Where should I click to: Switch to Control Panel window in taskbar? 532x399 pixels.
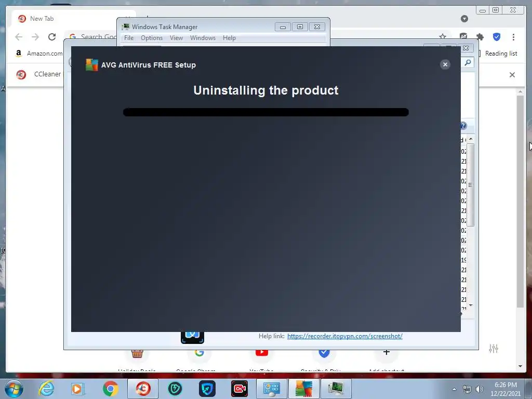tap(271, 389)
